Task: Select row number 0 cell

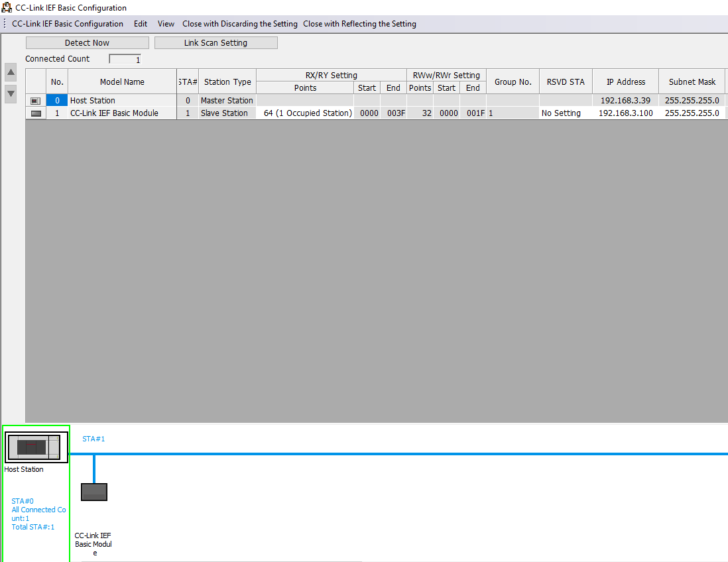Action: (x=57, y=101)
